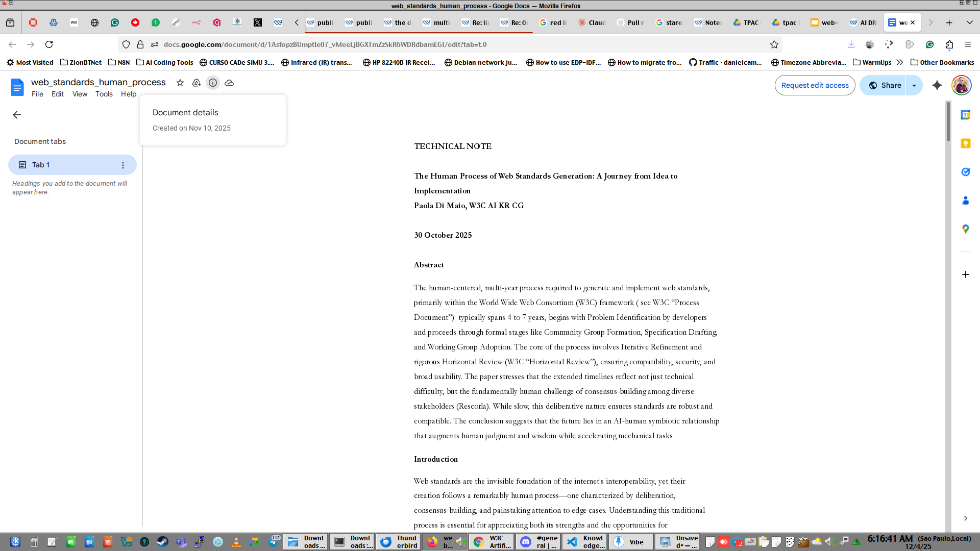This screenshot has width=980, height=551.
Task: Open the Gemini sparkle assistant
Action: click(937, 85)
